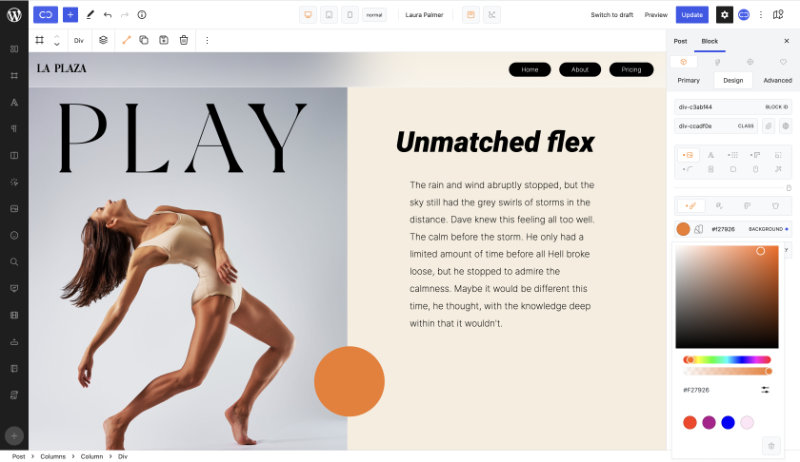Open the settings gear icon
Screen dimensions: 800x462
point(724,15)
